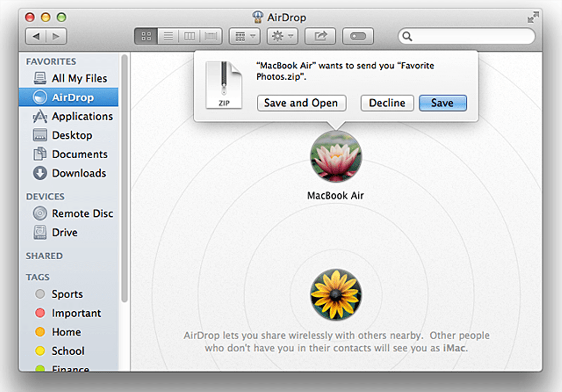The image size is (562, 392).
Task: Switch to column view
Action: pyautogui.click(x=189, y=36)
